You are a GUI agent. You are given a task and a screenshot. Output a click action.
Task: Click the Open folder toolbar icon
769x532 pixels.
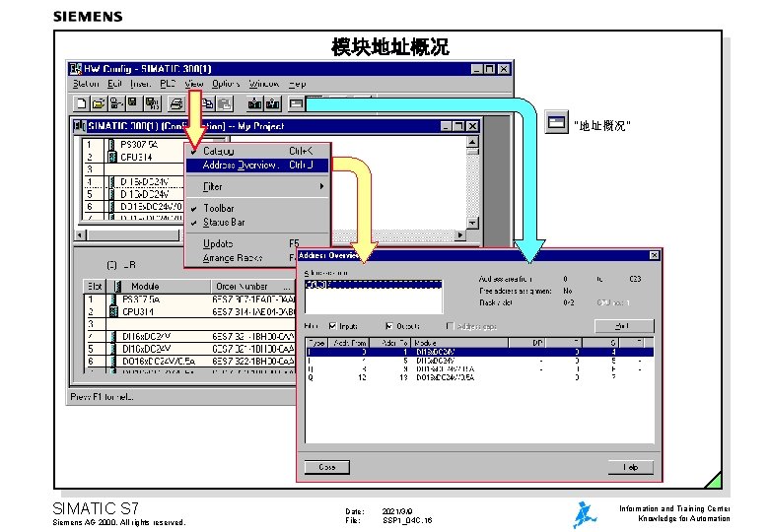pos(98,103)
